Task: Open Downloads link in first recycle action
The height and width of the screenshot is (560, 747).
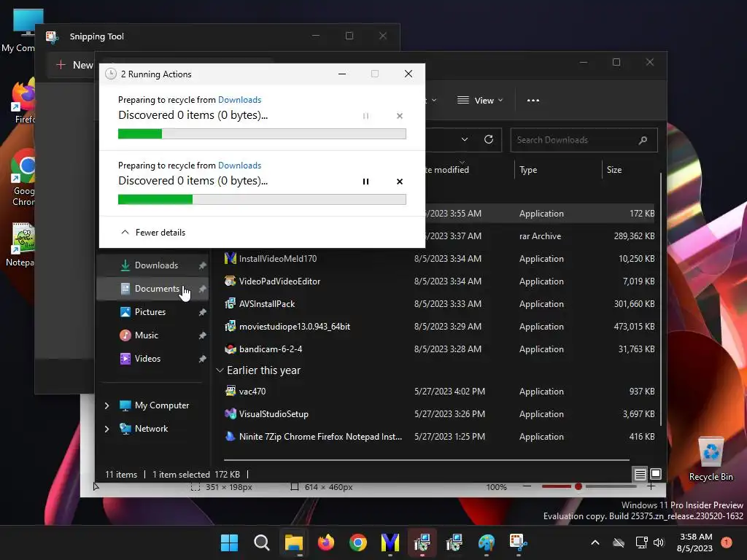Action: [239, 99]
